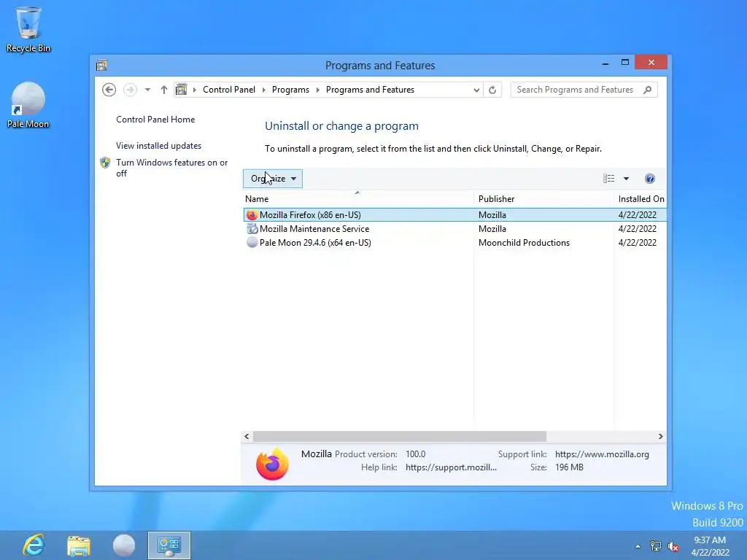The width and height of the screenshot is (747, 560).
Task: Expand the address bar history dropdown
Action: tap(476, 90)
